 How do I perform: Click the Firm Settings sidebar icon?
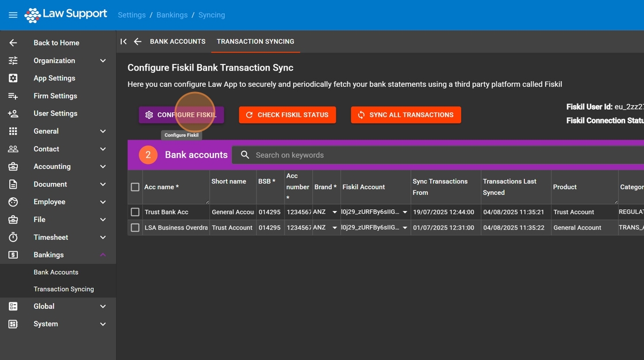pyautogui.click(x=13, y=96)
